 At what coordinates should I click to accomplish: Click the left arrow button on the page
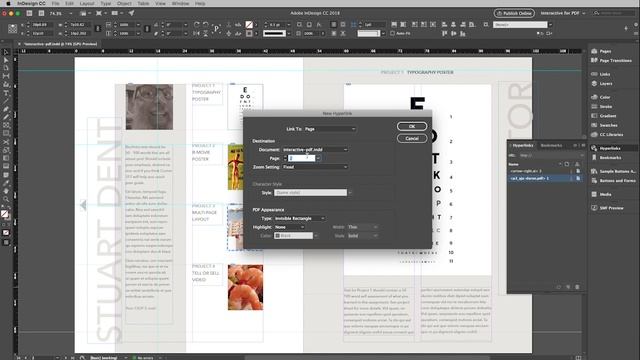click(83, 205)
